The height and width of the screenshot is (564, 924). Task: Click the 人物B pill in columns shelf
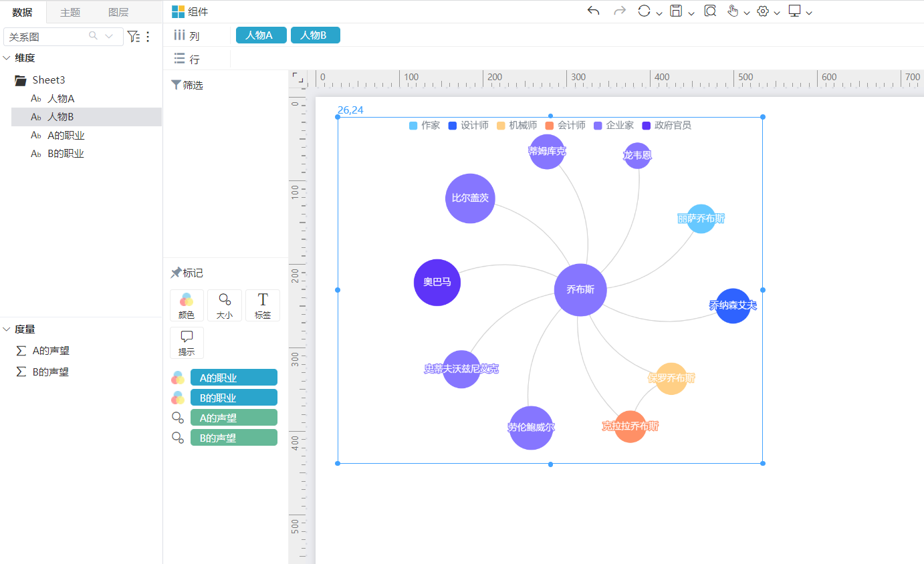(x=316, y=35)
